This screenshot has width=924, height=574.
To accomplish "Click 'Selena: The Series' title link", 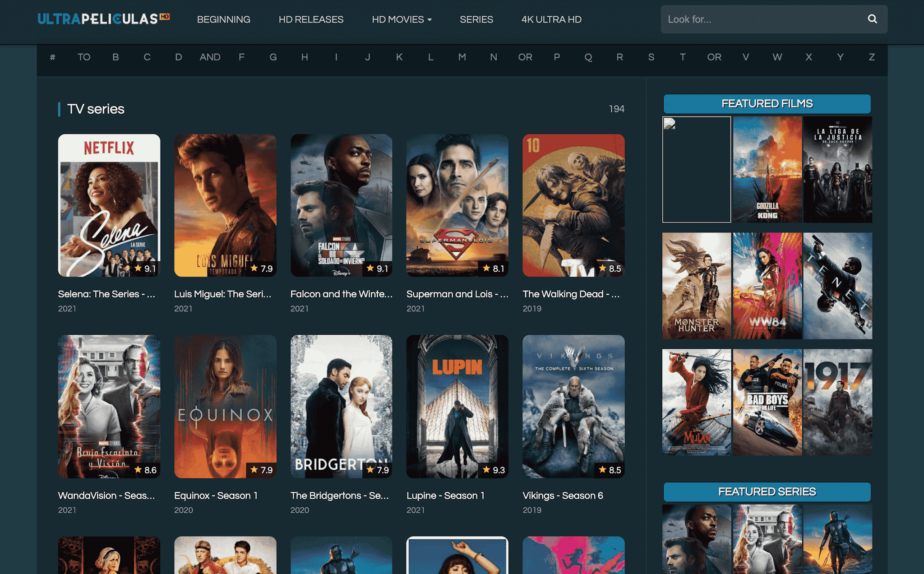I will pyautogui.click(x=106, y=294).
